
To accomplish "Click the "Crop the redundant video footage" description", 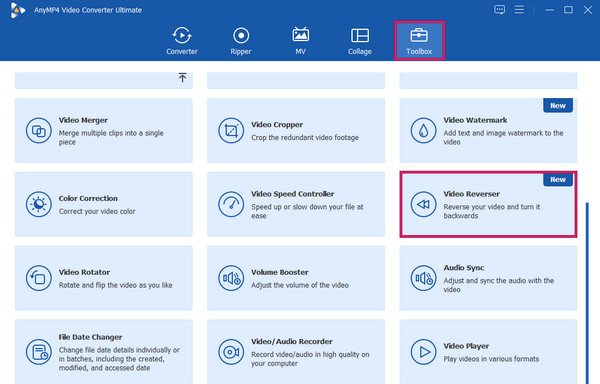I will [x=305, y=138].
